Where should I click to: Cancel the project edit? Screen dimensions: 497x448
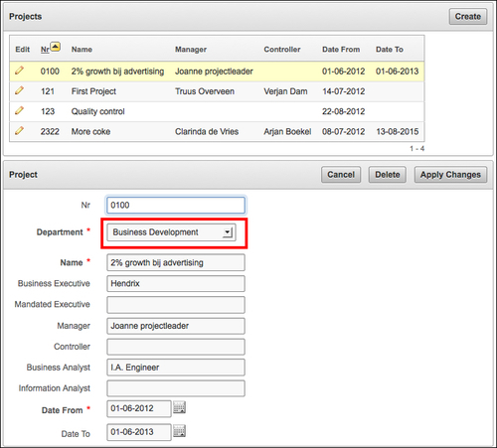pyautogui.click(x=341, y=175)
